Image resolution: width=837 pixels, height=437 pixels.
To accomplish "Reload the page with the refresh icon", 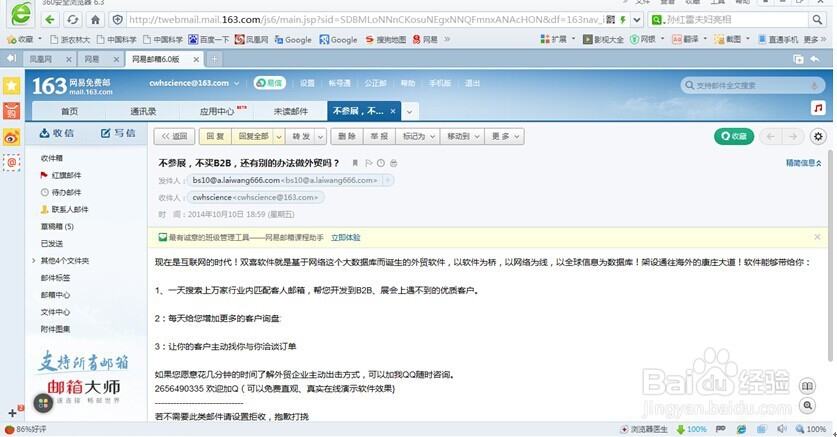I will click(73, 20).
